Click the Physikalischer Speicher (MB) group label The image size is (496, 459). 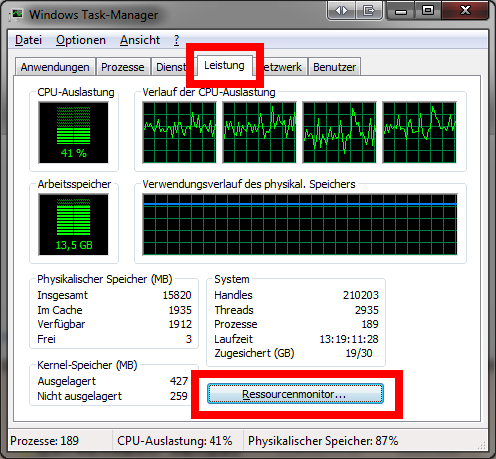click(105, 279)
